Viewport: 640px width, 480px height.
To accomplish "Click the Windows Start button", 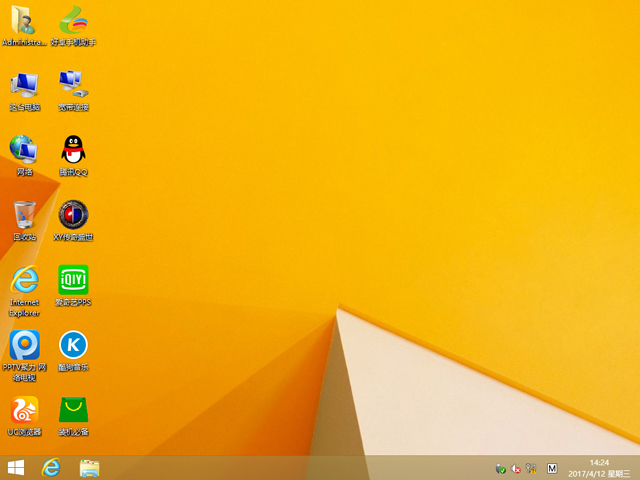I will (x=16, y=468).
